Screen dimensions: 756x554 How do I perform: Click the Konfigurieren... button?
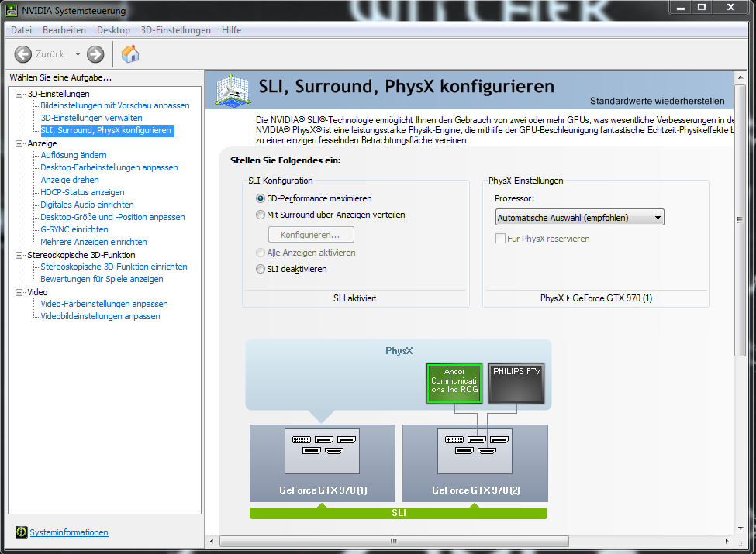click(x=311, y=235)
